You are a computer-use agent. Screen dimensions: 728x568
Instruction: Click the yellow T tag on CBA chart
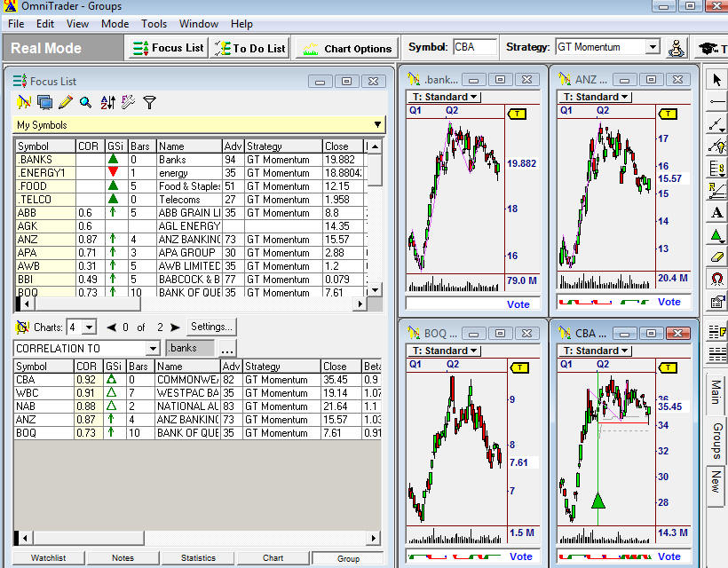tap(667, 367)
